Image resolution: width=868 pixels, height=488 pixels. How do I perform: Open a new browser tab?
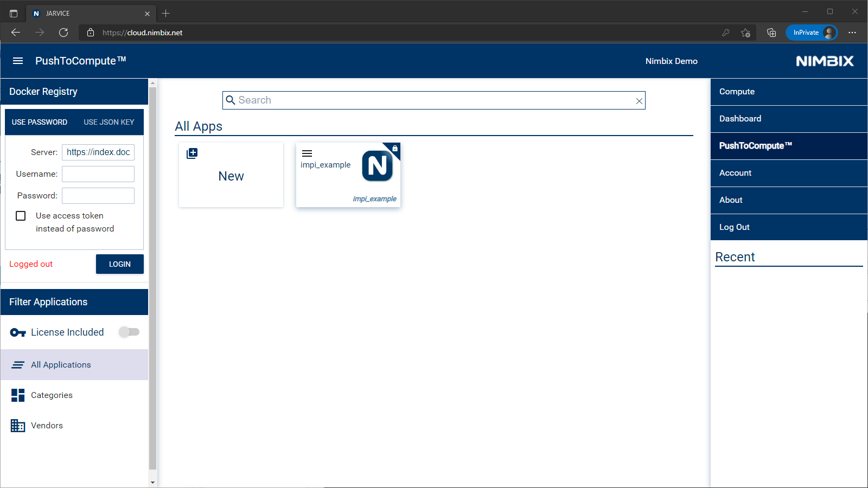tap(166, 14)
